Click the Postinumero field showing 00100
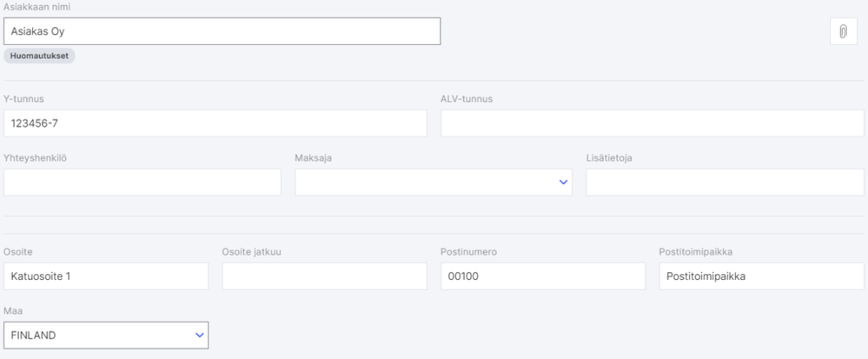This screenshot has width=868, height=359. click(543, 276)
